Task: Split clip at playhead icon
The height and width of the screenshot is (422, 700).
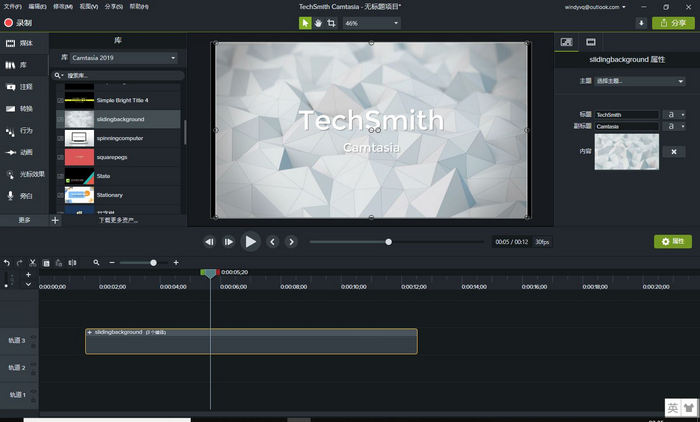Action: [72, 263]
